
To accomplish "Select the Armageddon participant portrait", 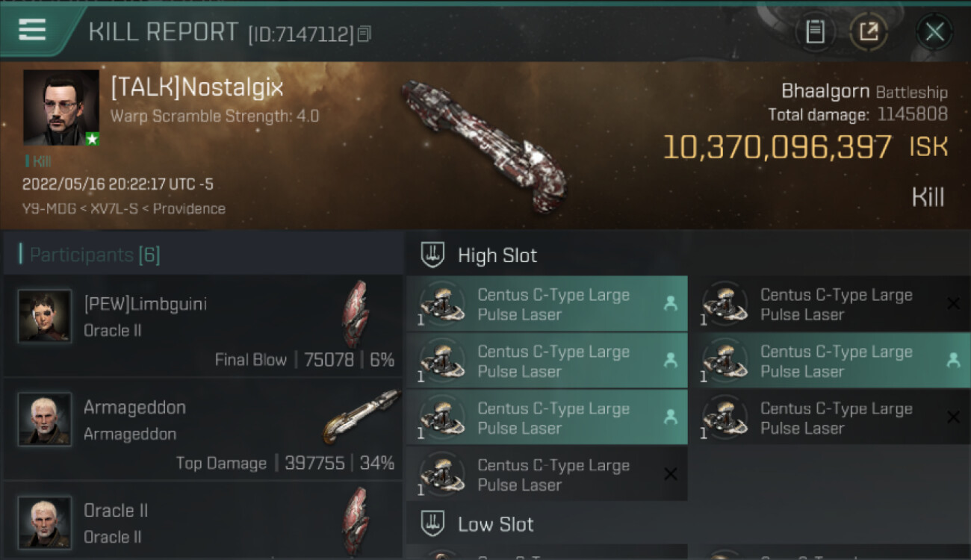I will click(x=45, y=420).
